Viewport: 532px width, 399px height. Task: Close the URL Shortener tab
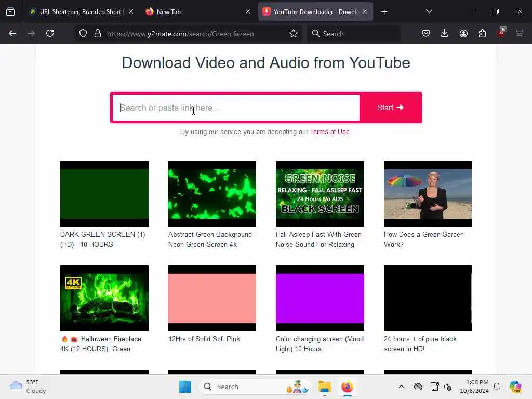click(x=131, y=11)
